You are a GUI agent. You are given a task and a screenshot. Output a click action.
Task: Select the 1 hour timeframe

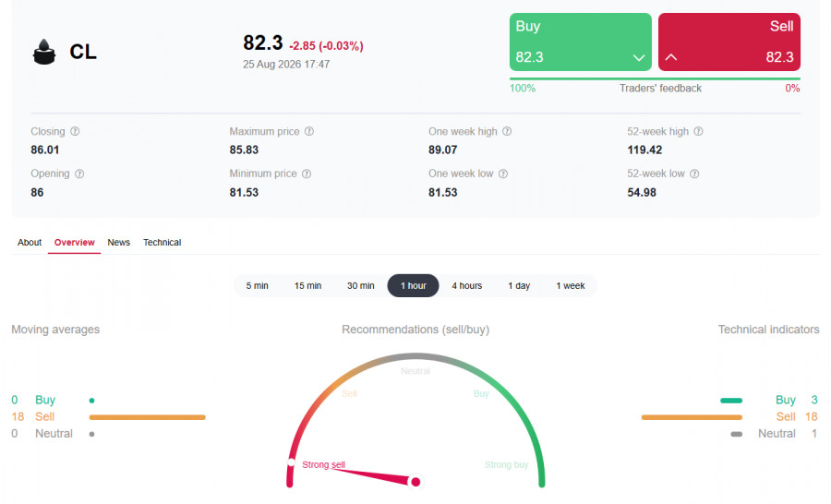[413, 285]
